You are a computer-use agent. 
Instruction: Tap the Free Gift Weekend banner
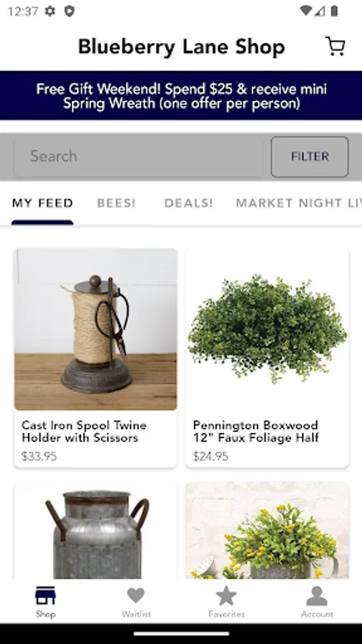(x=181, y=95)
